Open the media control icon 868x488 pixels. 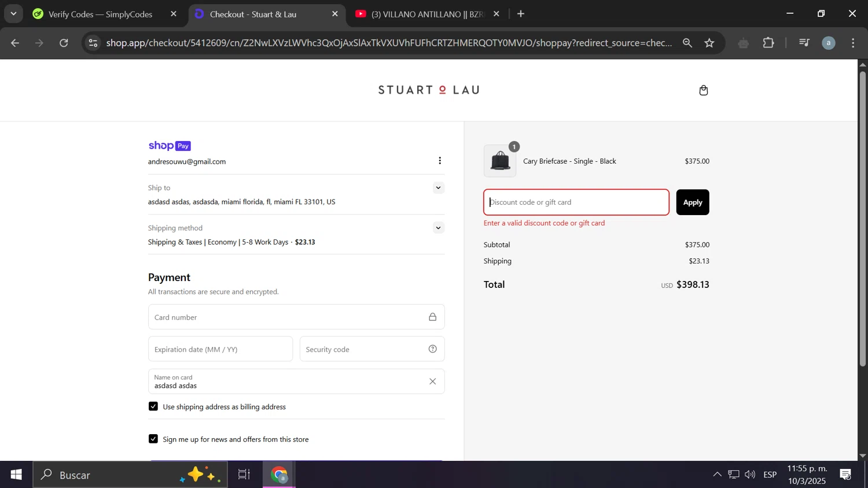click(x=804, y=43)
